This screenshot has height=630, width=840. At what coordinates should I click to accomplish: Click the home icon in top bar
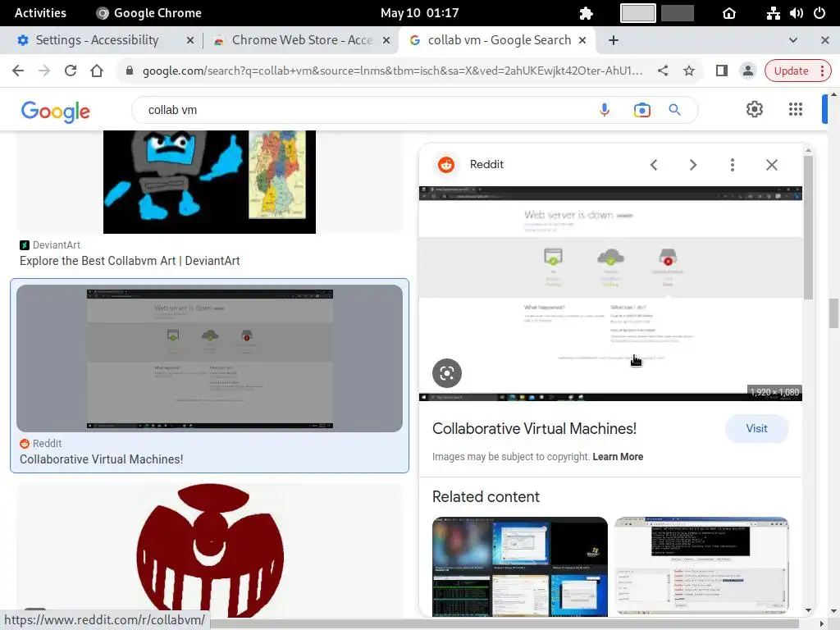pos(729,13)
